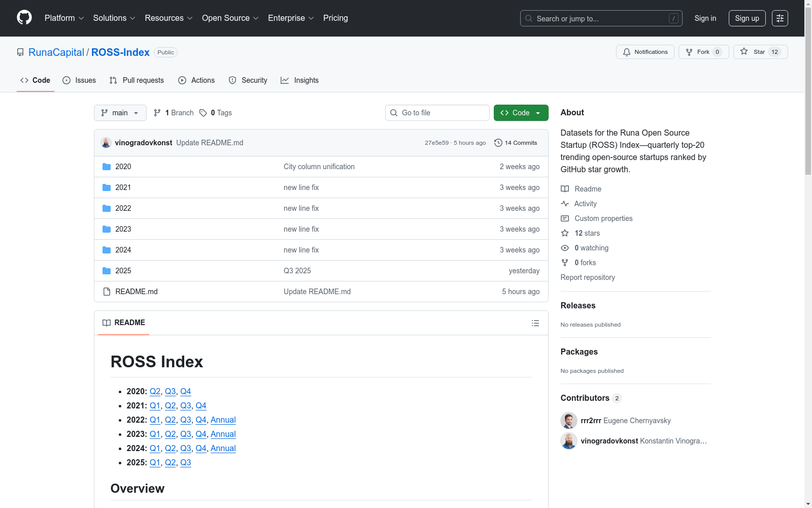
Task: Open the Pricing page
Action: pos(335,18)
